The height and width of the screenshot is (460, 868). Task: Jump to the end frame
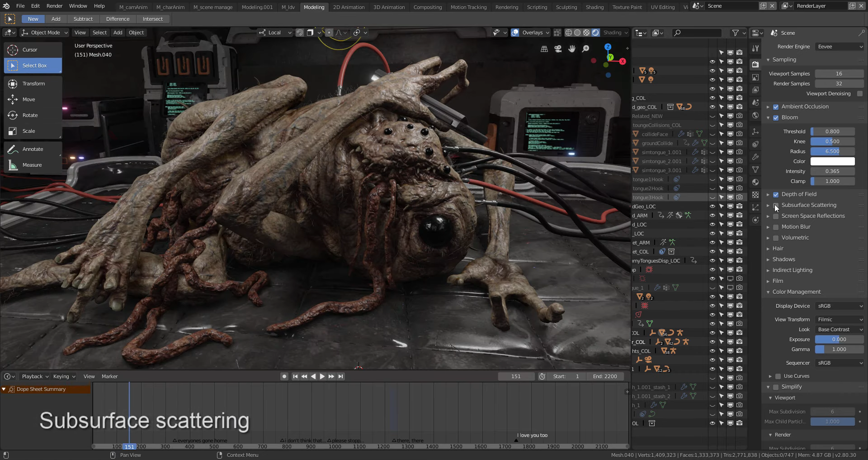click(341, 376)
